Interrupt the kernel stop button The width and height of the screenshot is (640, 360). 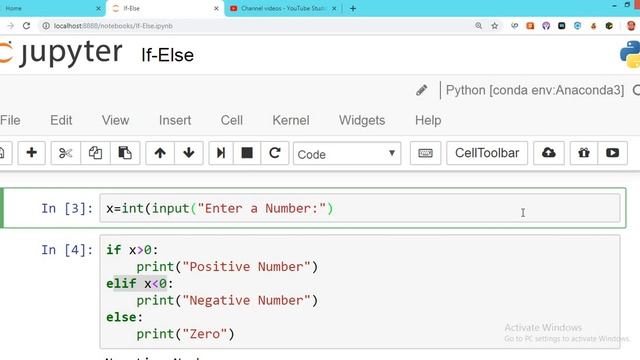click(x=247, y=153)
